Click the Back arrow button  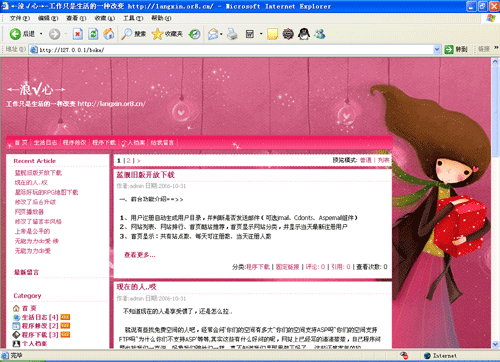15,34
